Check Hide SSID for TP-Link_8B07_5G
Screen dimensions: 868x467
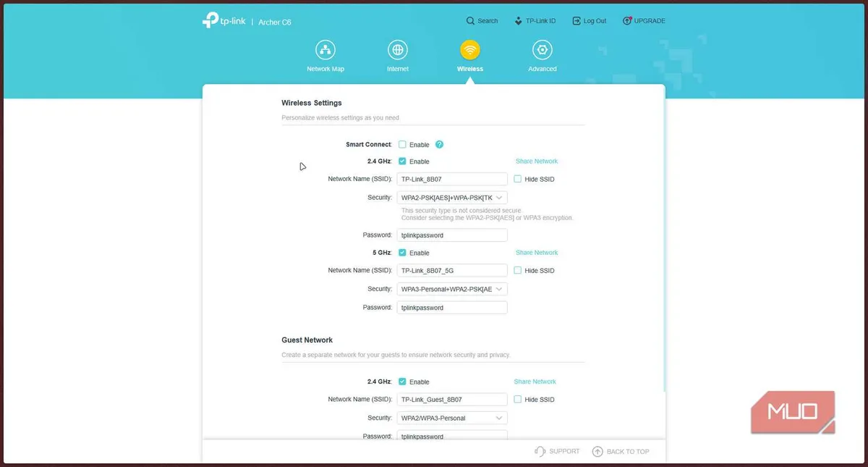click(518, 270)
